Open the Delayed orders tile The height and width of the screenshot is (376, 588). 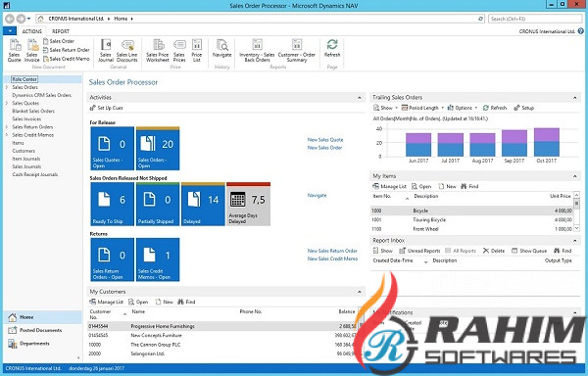point(203,204)
